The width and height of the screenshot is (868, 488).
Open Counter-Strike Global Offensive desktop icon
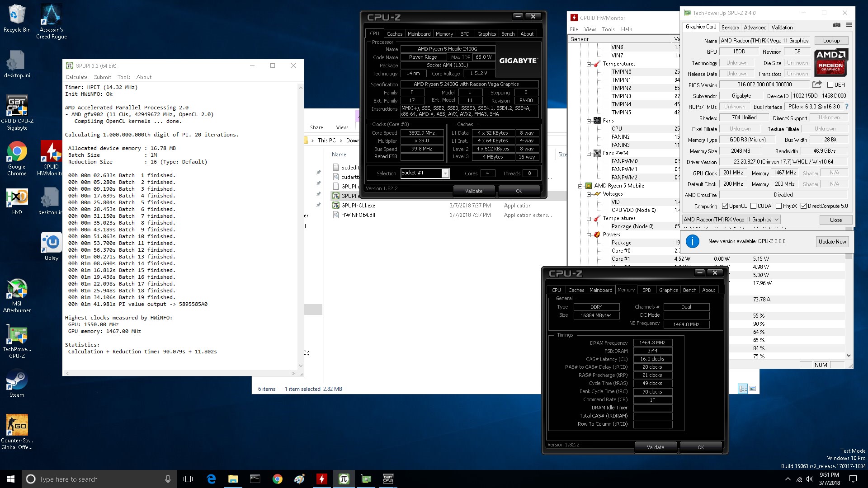coord(17,432)
